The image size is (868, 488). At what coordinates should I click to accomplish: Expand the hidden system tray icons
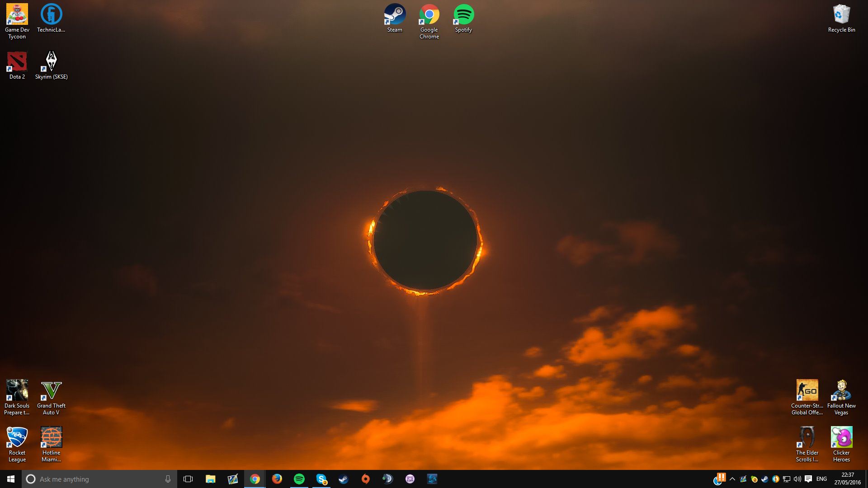coord(732,479)
